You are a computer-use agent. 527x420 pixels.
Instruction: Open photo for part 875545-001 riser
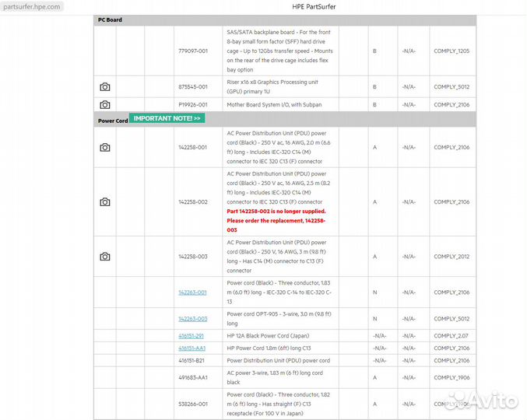pyautogui.click(x=105, y=87)
